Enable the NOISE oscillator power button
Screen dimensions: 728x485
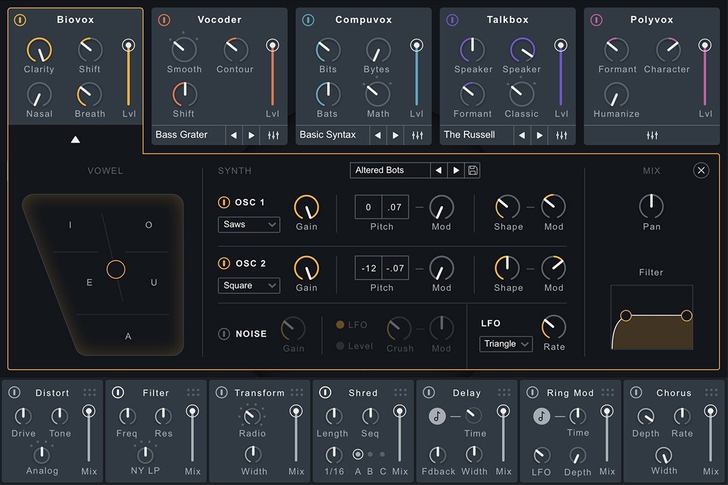[x=224, y=334]
